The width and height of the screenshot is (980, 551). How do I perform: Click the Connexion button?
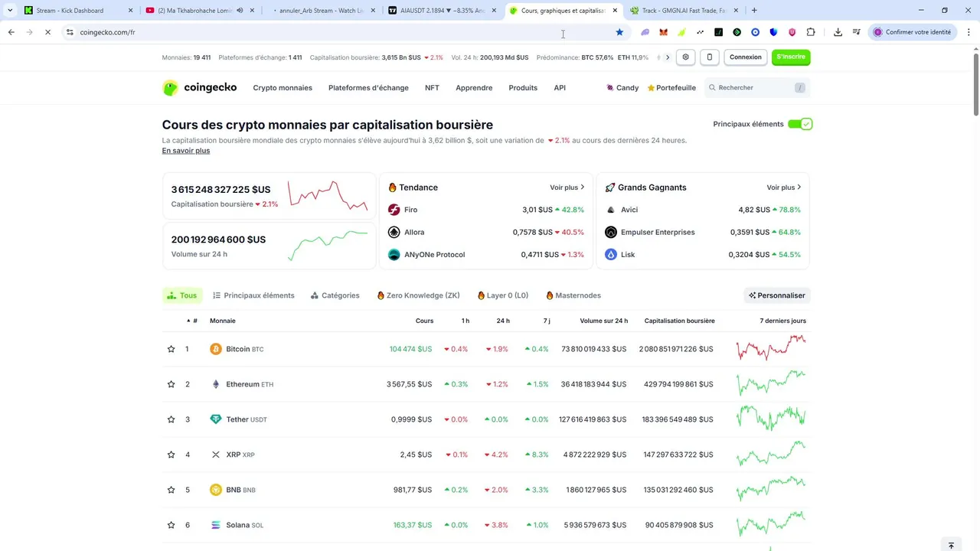(746, 57)
